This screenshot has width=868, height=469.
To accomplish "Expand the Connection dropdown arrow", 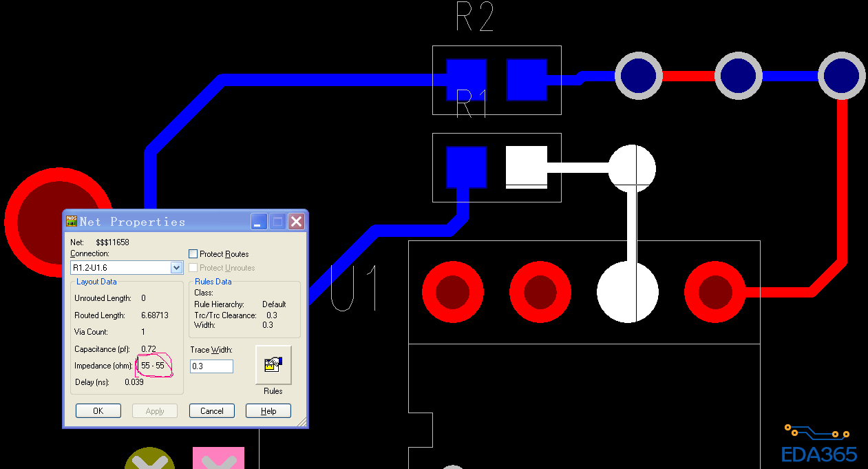I will pyautogui.click(x=176, y=267).
